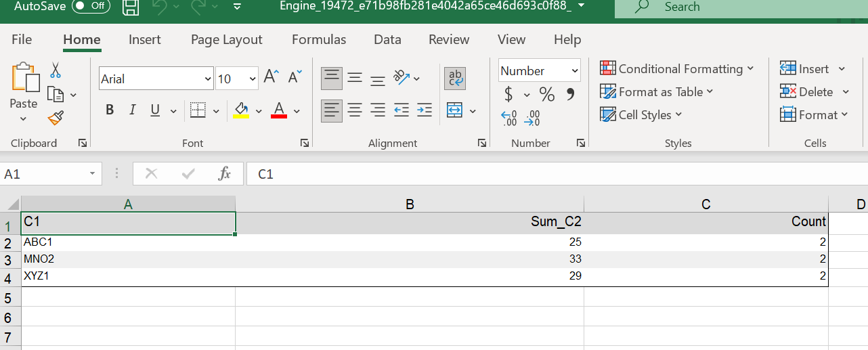
Task: Switch to the Formulas tab
Action: pos(319,40)
